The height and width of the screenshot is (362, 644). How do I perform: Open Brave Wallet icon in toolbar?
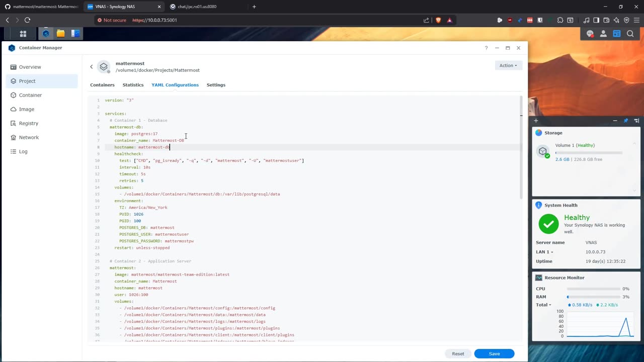(606, 20)
